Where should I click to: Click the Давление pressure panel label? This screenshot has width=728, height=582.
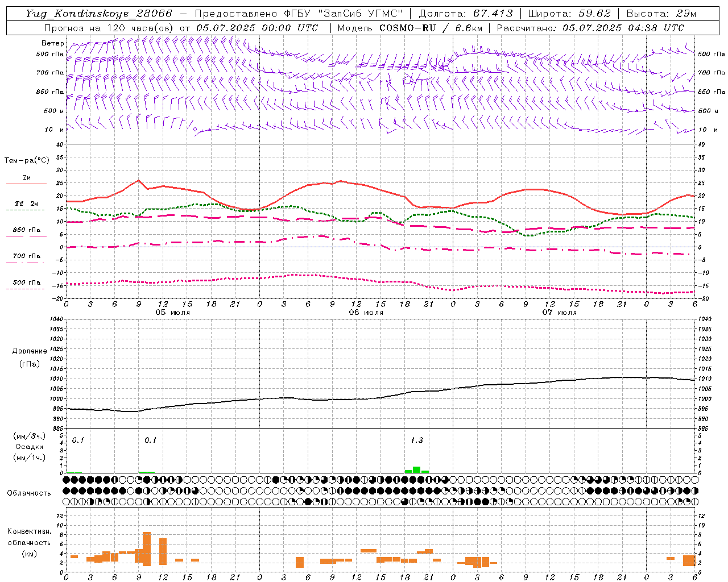tap(30, 351)
